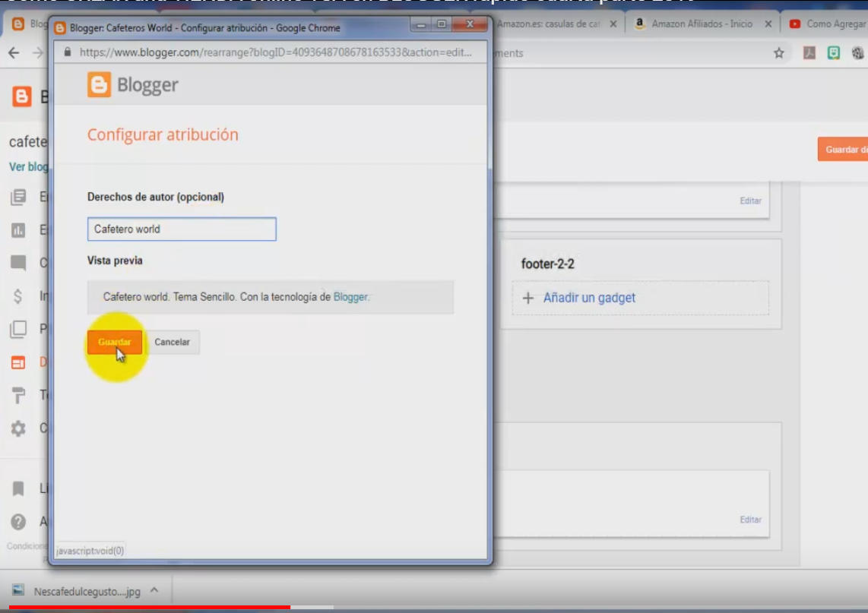Image resolution: width=868 pixels, height=613 pixels.
Task: Click the PDF extension icon in Chrome toolbar
Action: [809, 53]
